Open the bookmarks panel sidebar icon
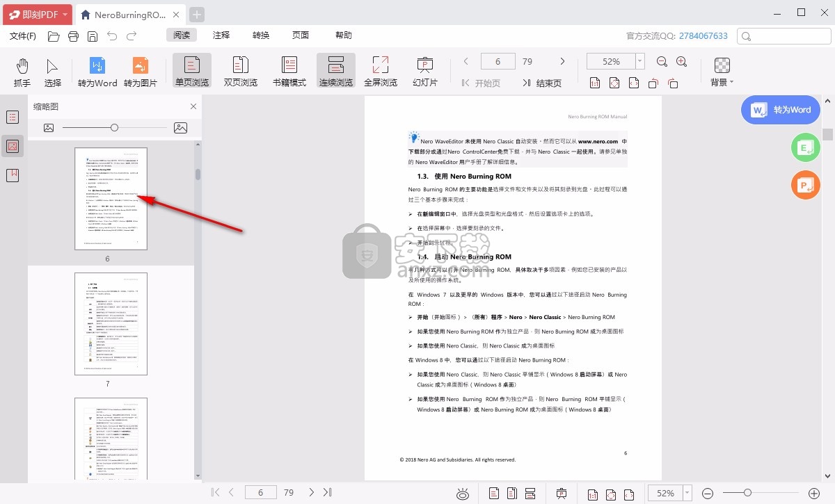This screenshot has width=835, height=504. [13, 175]
